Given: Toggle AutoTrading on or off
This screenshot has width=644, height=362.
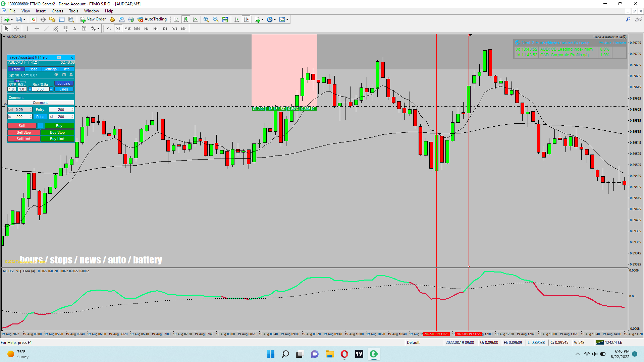Looking at the screenshot, I should (x=152, y=19).
